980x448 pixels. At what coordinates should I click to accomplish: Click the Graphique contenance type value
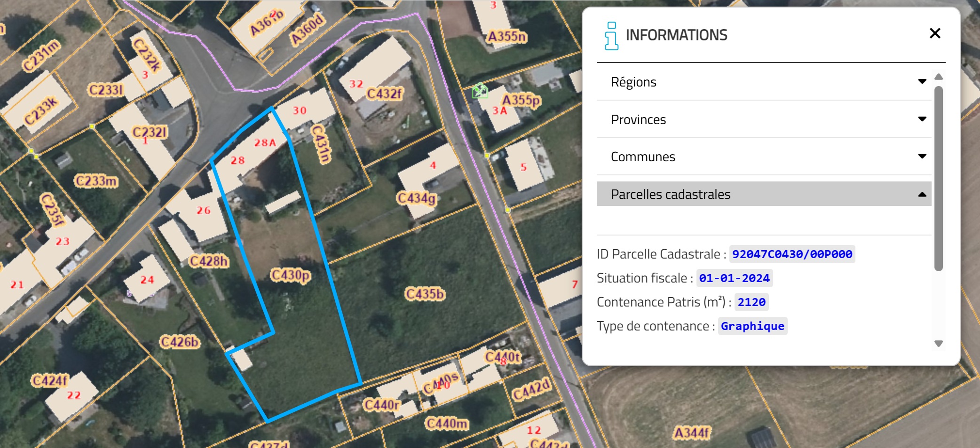pos(752,326)
